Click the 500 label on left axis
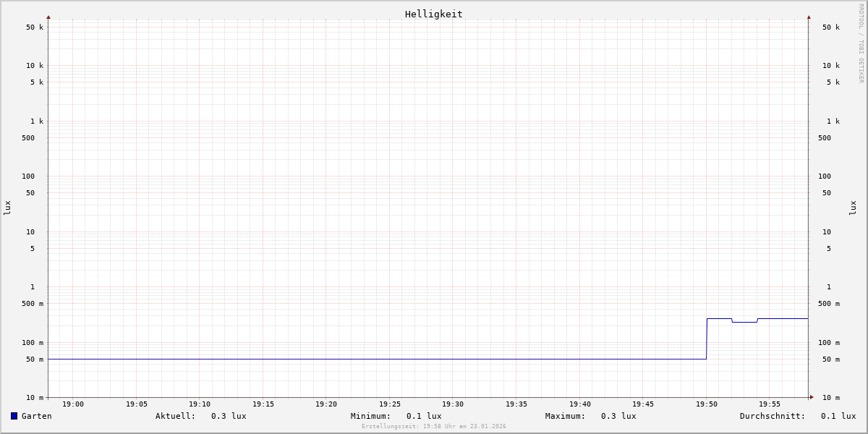The width and height of the screenshot is (868, 434). [28, 138]
